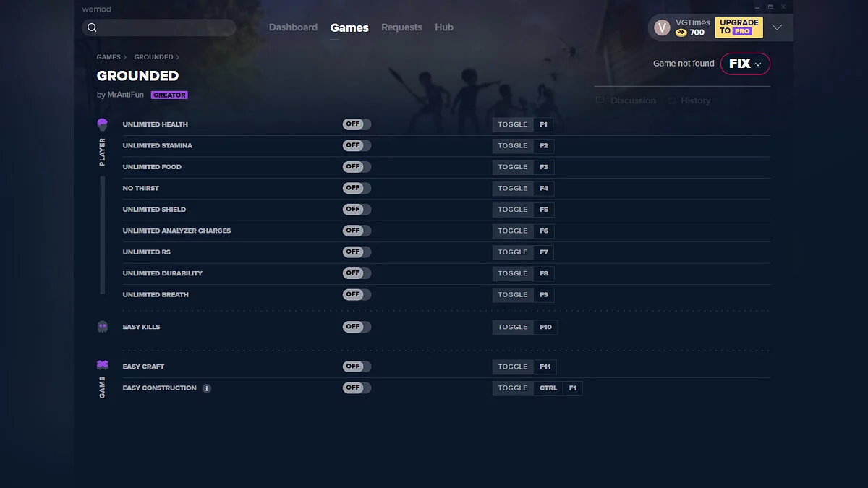Click Upgrade to Pro button
The width and height of the screenshot is (868, 488).
point(739,27)
